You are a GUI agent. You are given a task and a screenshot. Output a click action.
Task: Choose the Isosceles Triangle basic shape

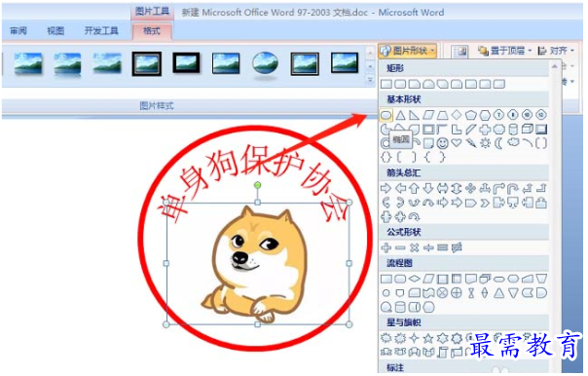400,115
